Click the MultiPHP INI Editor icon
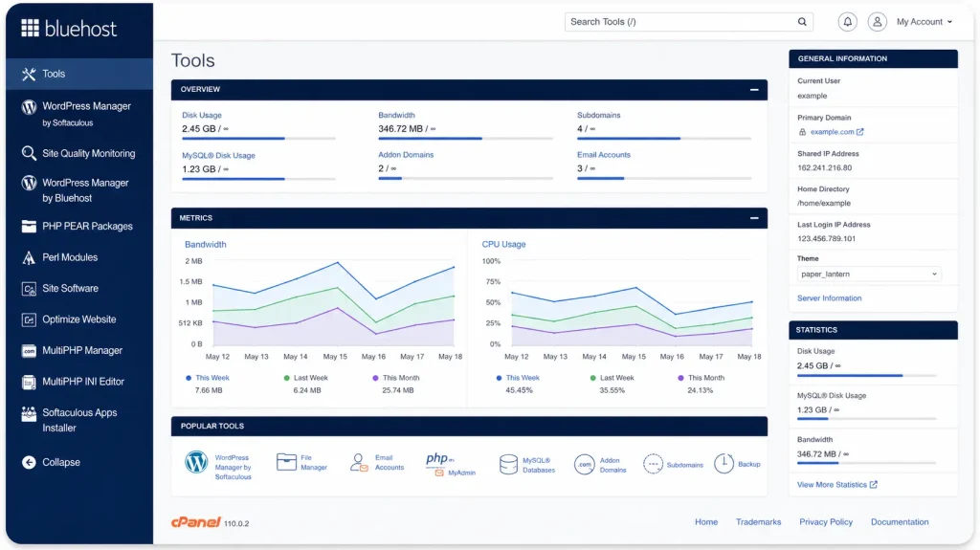Viewport: 980px width, 550px height. click(x=29, y=382)
